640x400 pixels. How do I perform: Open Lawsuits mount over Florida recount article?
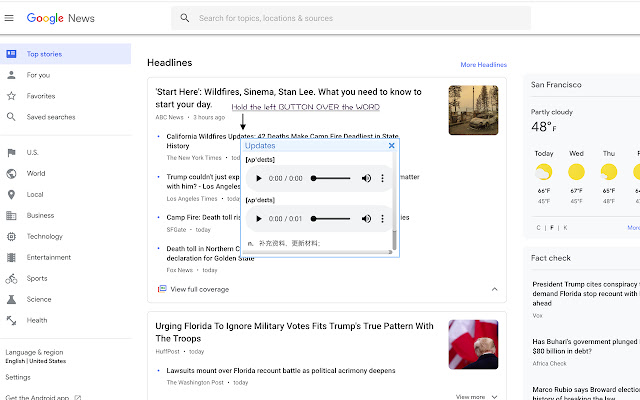click(281, 371)
